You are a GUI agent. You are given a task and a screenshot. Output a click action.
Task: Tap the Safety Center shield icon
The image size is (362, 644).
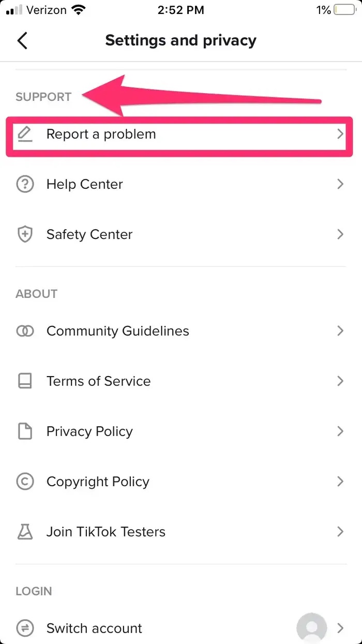[x=25, y=234]
